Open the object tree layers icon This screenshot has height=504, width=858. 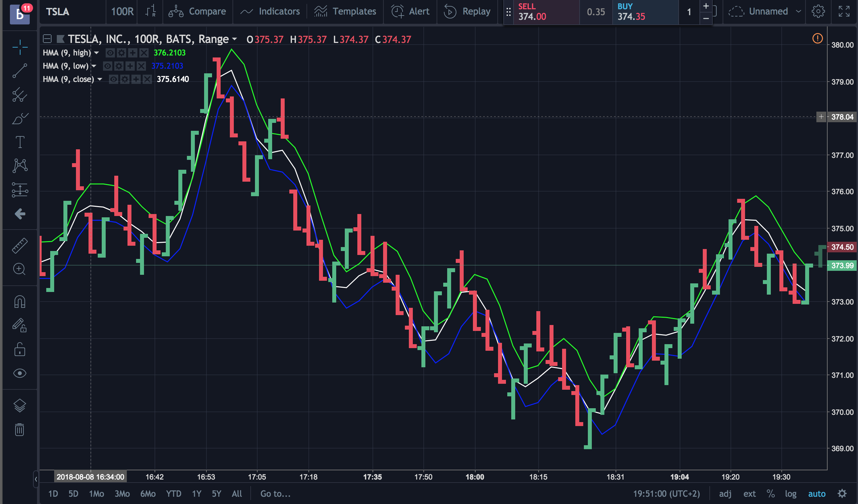click(x=20, y=405)
